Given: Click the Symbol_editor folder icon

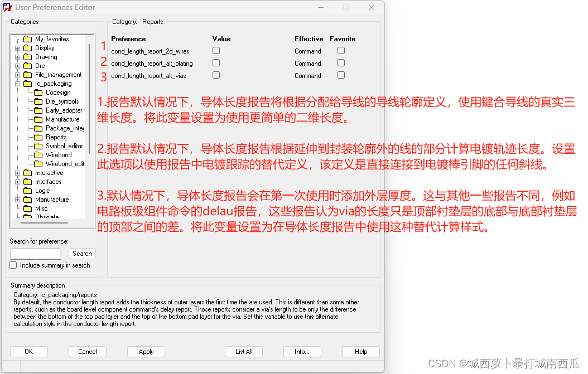Looking at the screenshot, I should click(38, 146).
